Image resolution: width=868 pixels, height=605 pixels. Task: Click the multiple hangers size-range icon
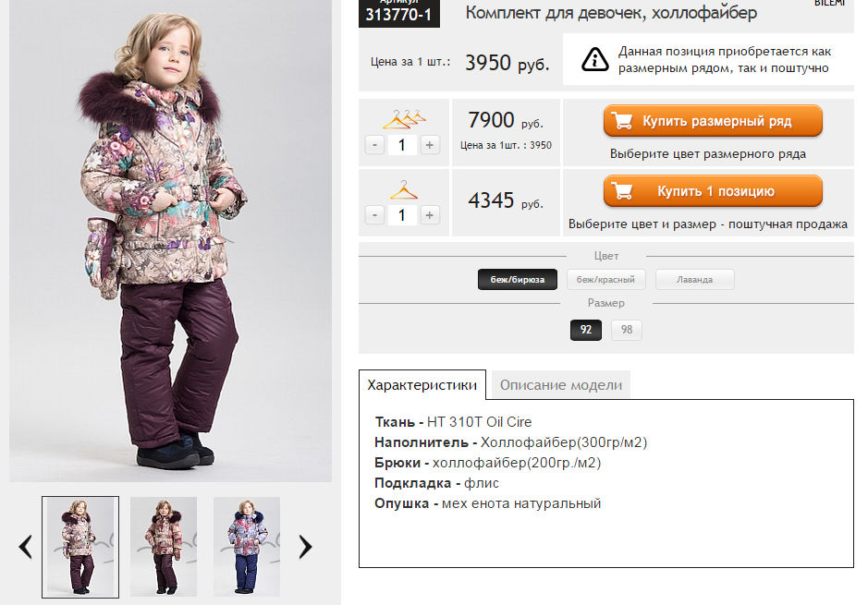404,118
